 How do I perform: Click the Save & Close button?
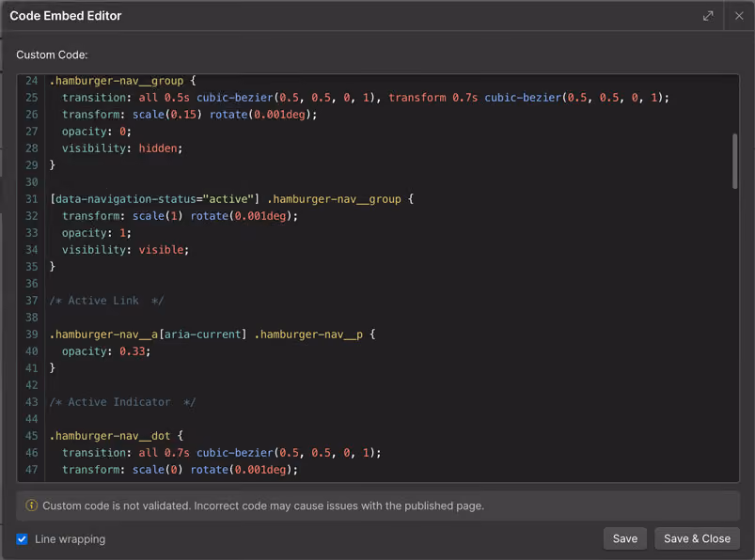(697, 538)
